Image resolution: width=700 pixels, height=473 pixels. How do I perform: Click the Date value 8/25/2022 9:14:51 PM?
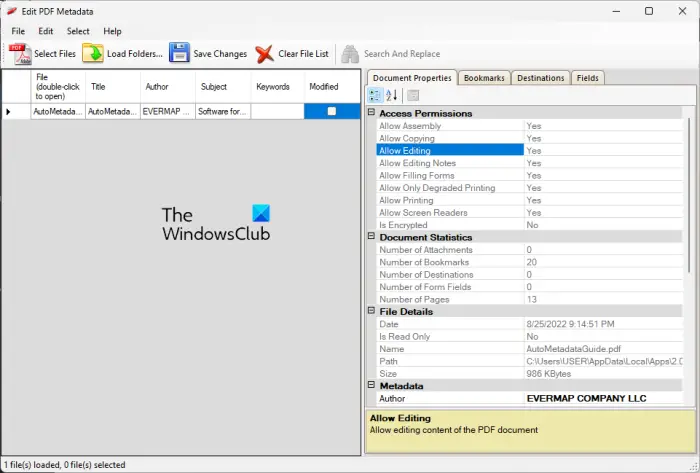click(570, 324)
